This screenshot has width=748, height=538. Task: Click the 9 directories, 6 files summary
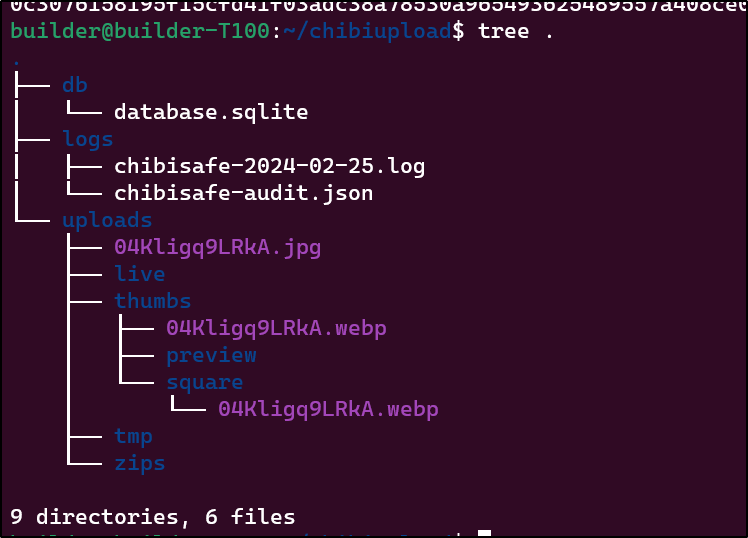[153, 517]
